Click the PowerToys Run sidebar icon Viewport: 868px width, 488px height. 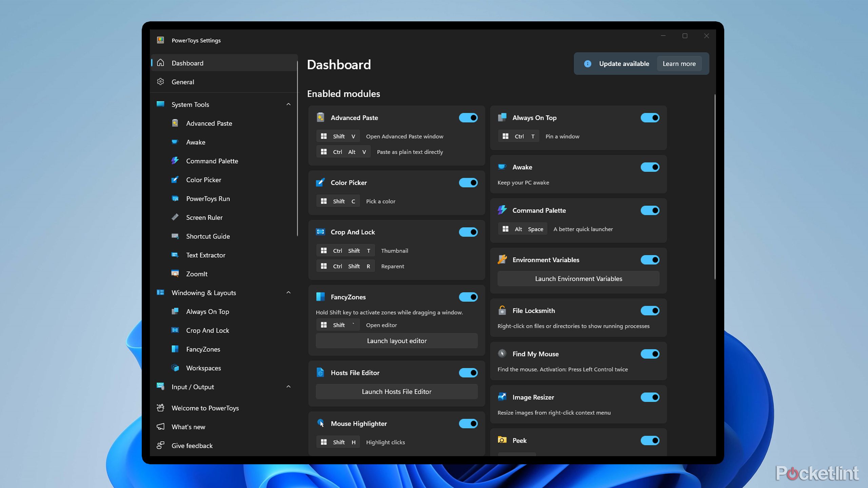[175, 199]
